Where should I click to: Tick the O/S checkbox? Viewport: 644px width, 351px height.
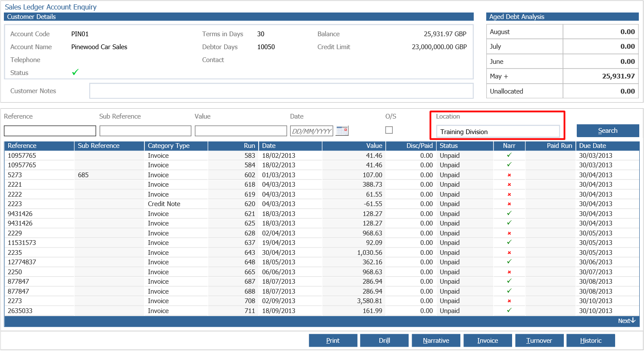point(389,130)
